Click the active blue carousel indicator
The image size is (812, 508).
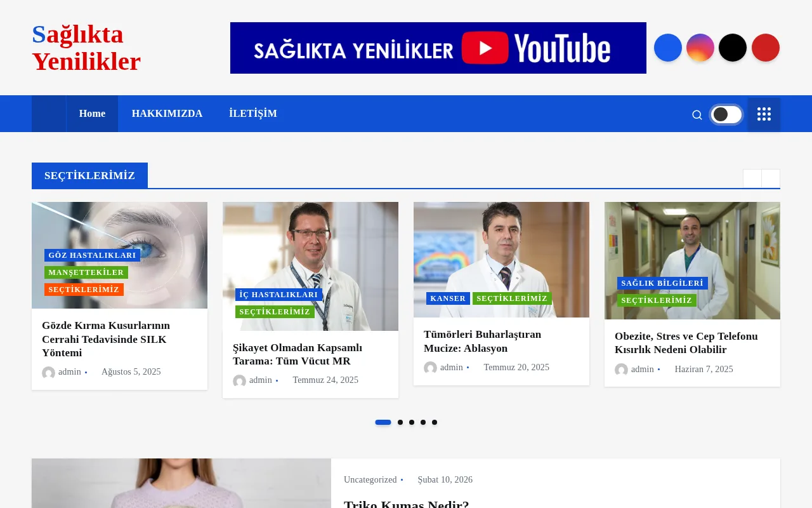(383, 422)
